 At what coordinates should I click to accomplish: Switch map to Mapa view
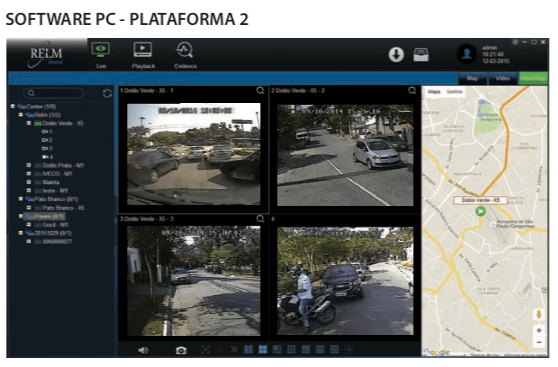pyautogui.click(x=434, y=92)
